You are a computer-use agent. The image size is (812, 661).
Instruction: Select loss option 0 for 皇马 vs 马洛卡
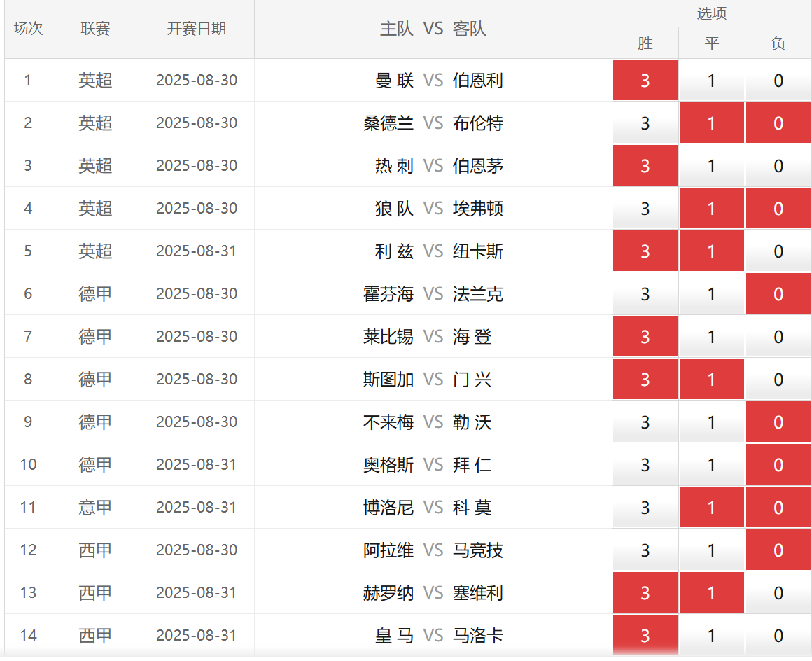click(x=778, y=636)
